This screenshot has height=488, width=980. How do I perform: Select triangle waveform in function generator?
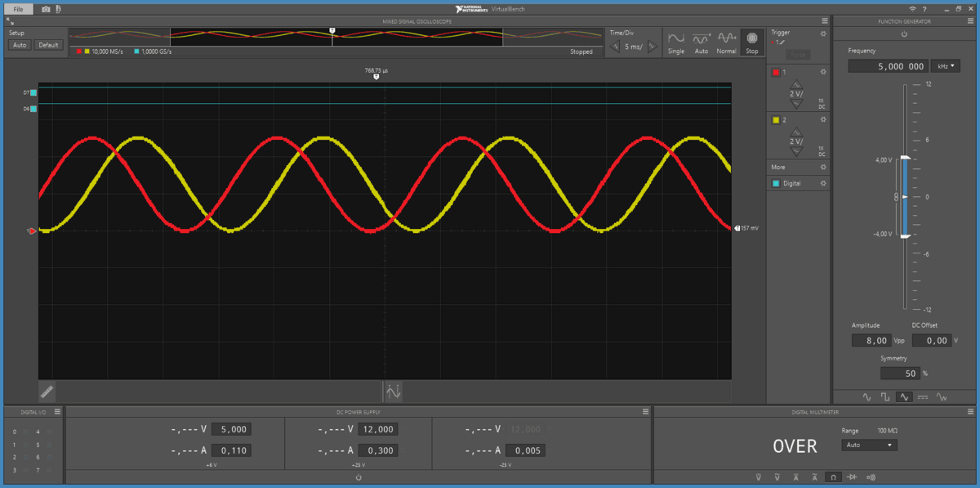904,396
